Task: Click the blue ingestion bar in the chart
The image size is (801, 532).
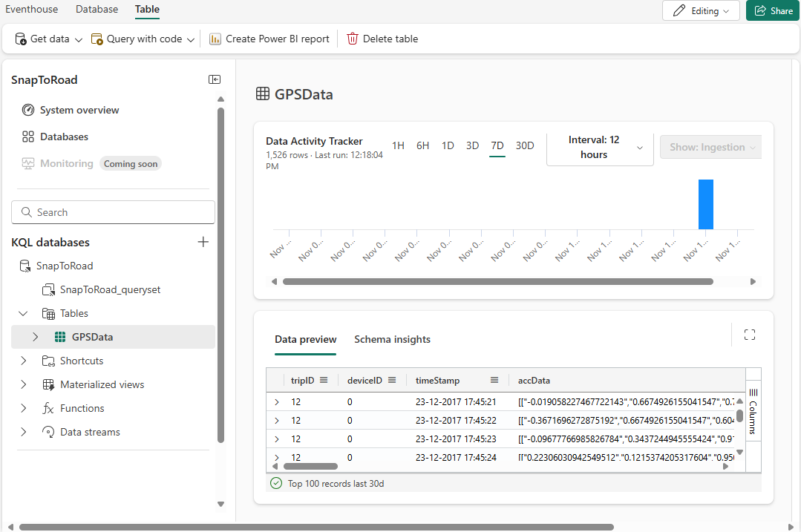Action: pyautogui.click(x=705, y=204)
